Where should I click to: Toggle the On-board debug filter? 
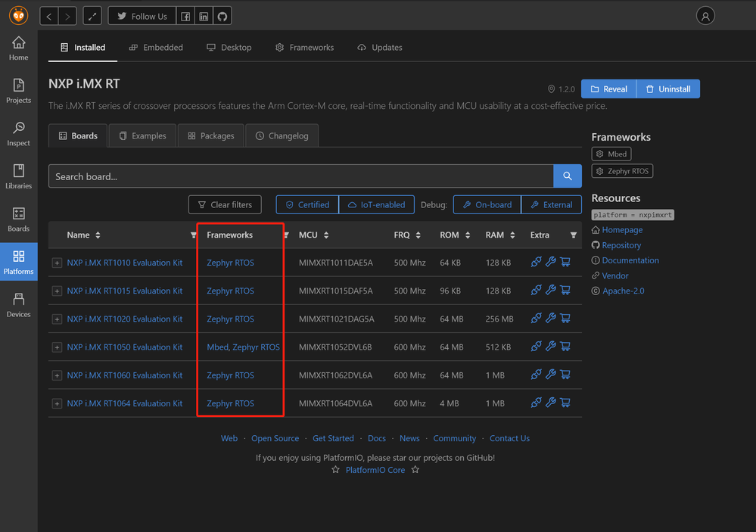coord(487,204)
